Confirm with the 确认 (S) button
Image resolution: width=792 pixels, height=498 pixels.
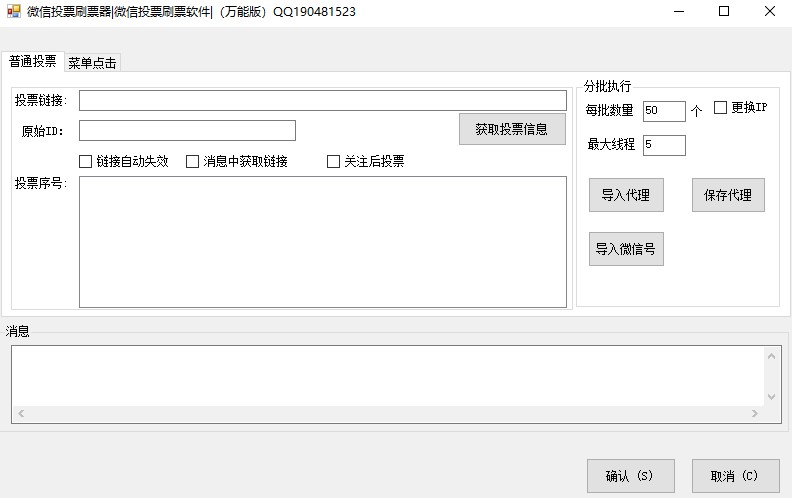click(x=631, y=476)
